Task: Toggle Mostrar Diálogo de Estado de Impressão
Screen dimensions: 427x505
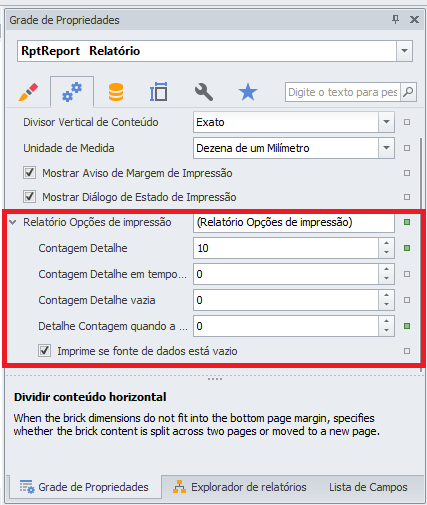Action: point(29,197)
